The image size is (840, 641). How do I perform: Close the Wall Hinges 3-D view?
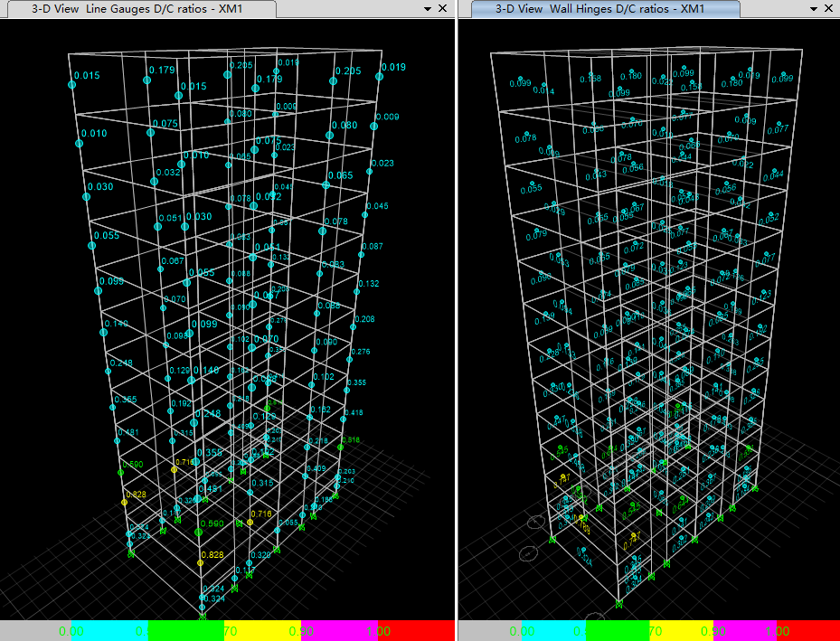[829, 8]
